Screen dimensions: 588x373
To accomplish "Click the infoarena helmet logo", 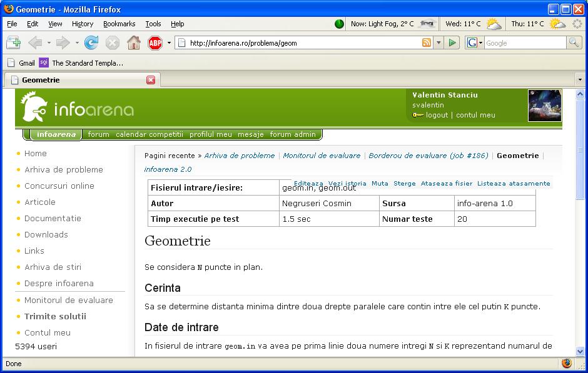I will [34, 107].
